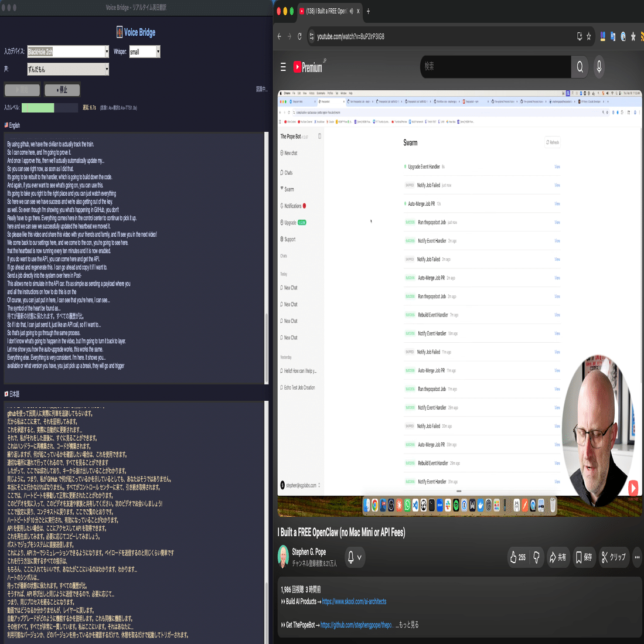This screenshot has height=644, width=644.
Task: Click the 停止 stop button in Voice Bridge
Action: tap(62, 90)
